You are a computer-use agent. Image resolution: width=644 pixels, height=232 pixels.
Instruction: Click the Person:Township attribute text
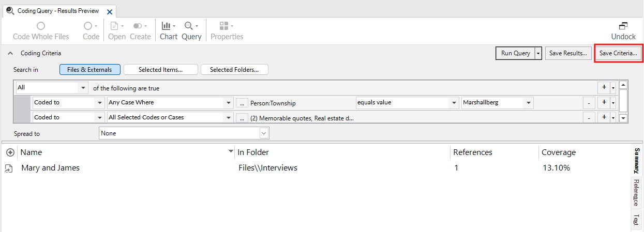click(273, 103)
